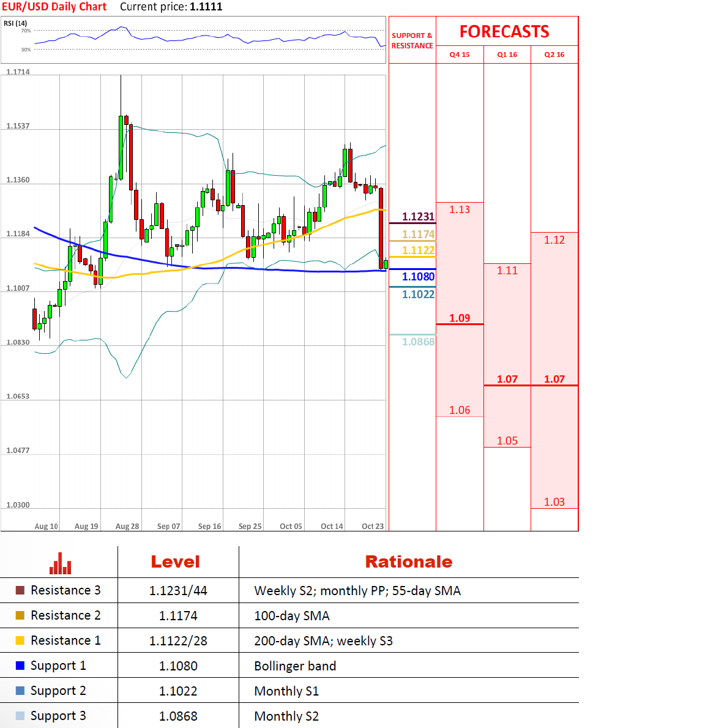The width and height of the screenshot is (705, 728).
Task: Click the current price value 1.1111
Action: (206, 7)
